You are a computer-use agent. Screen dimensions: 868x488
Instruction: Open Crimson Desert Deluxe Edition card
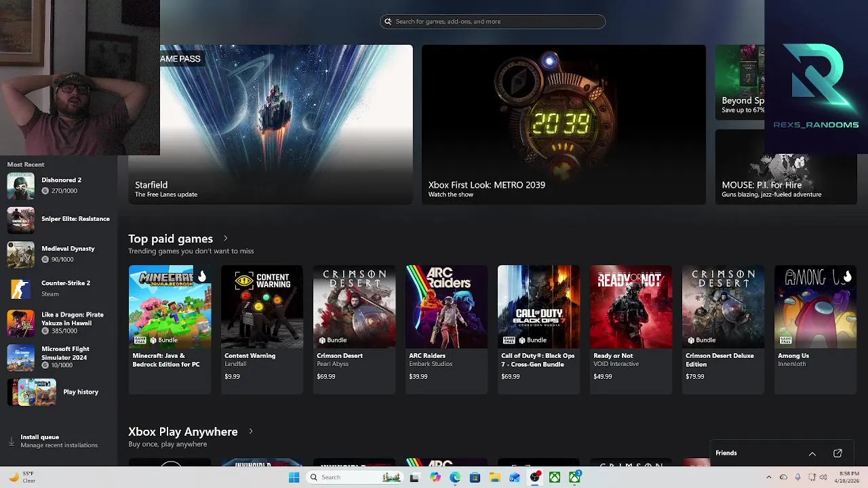click(723, 329)
